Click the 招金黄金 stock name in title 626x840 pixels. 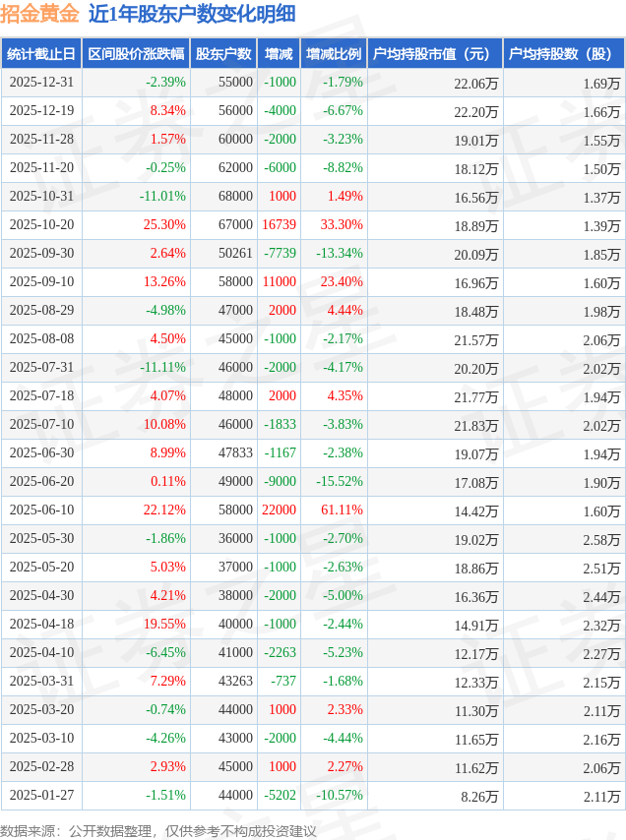tap(39, 14)
